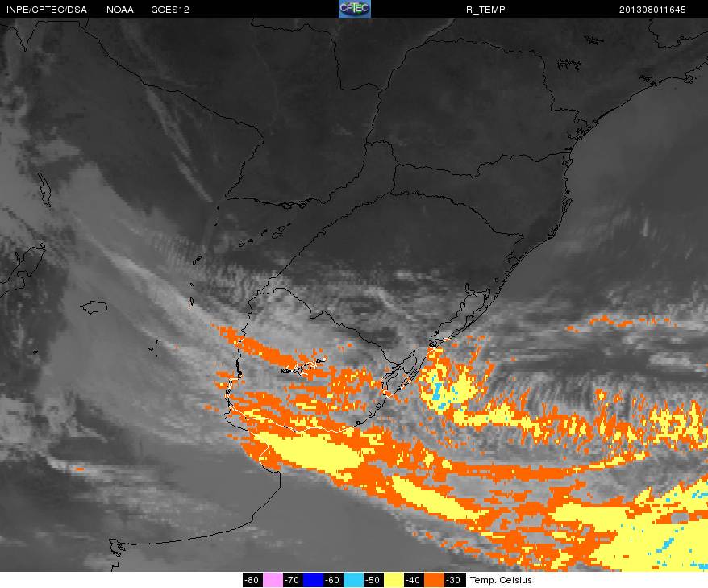This screenshot has width=708, height=588.
Task: Click the NOAA label in the header
Action: click(x=119, y=10)
